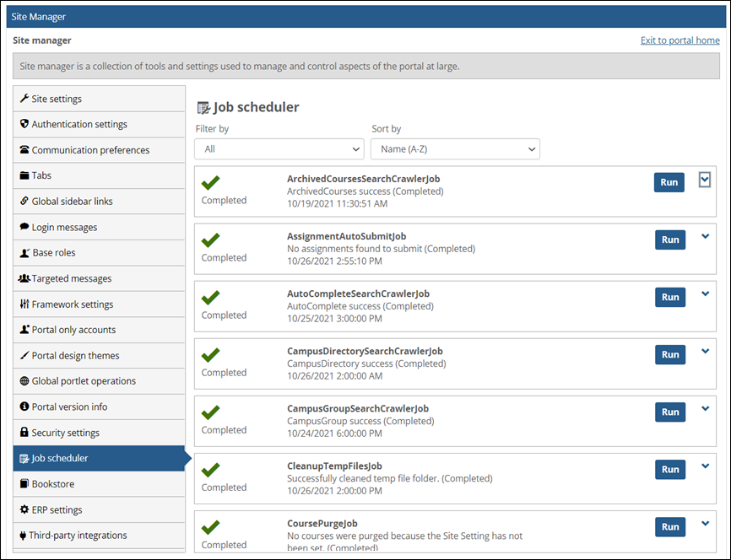Expand the ArchivedCoursesSearchCrawlerJob details
This screenshot has height=560, width=731.
705,179
